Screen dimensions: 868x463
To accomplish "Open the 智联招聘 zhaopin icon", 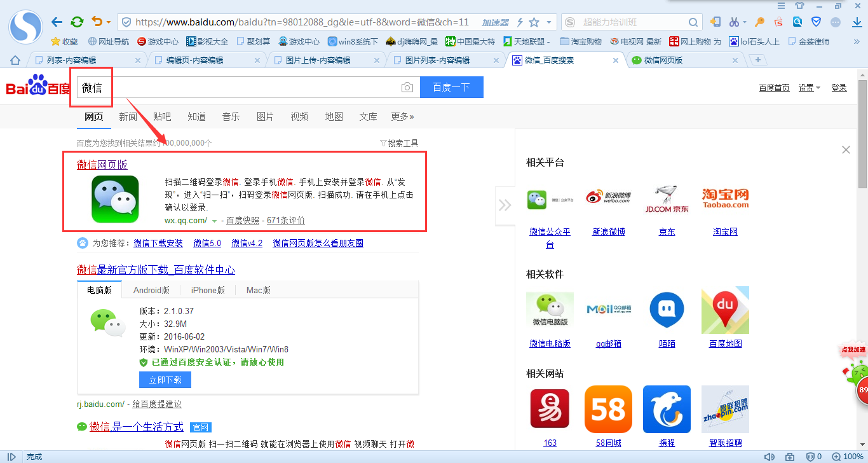I will tap(725, 409).
